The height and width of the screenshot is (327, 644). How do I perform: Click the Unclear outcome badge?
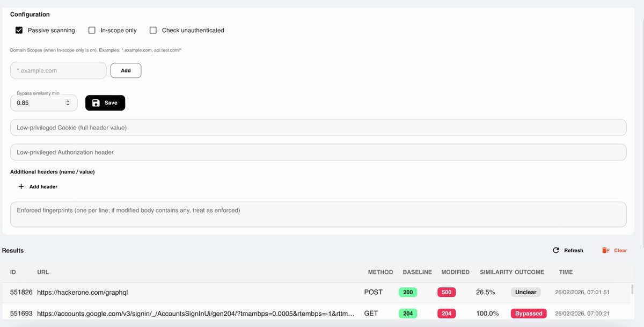pos(526,292)
